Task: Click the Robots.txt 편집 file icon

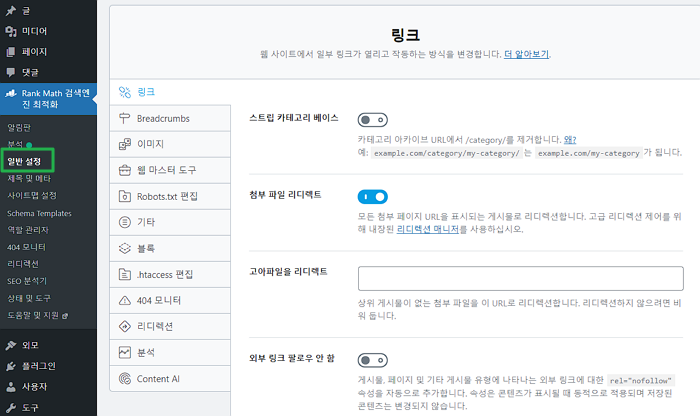Action: [125, 196]
